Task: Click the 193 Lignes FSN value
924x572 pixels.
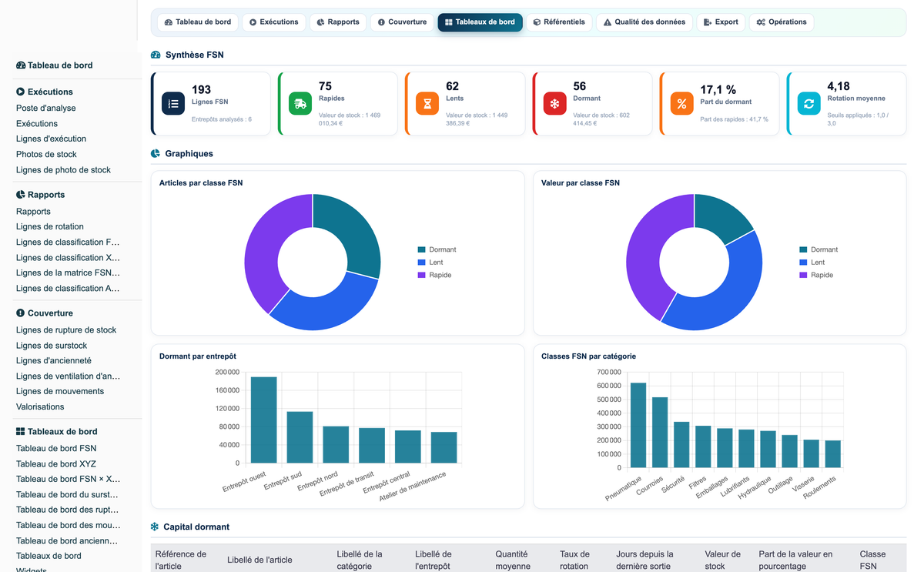Action: point(201,90)
